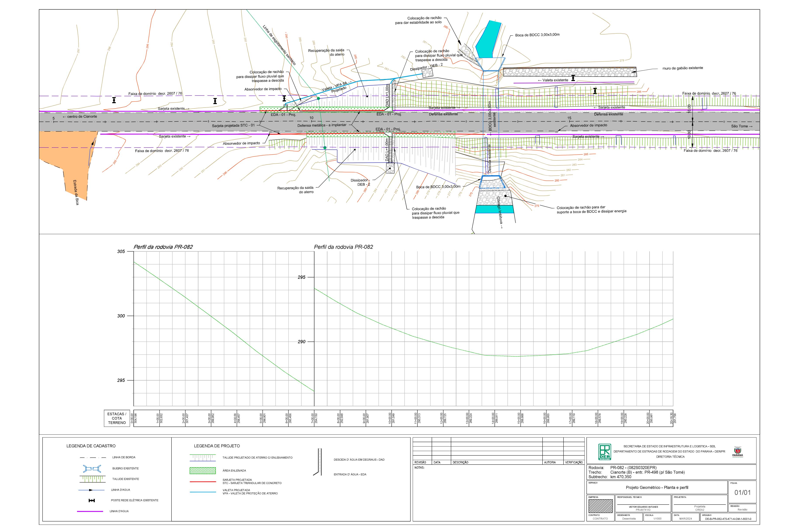Click the Escala 1/1000 field
The height and width of the screenshot is (532, 799).
point(657,518)
